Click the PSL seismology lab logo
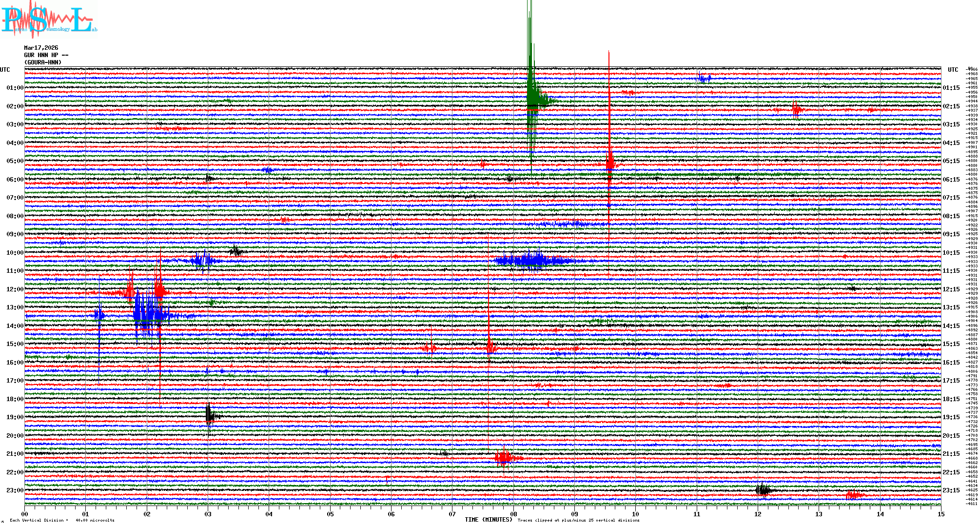Viewport: 980px width, 527px height. [x=49, y=20]
